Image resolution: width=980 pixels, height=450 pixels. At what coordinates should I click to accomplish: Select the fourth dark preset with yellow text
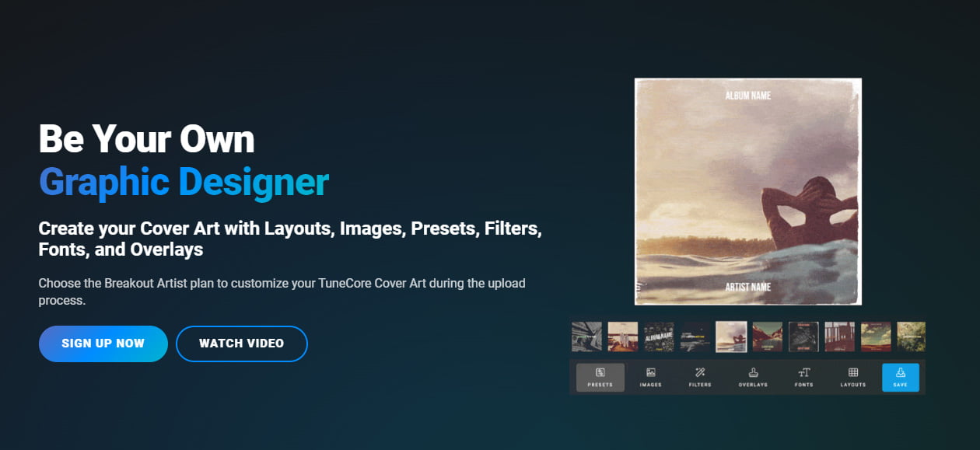coord(695,337)
